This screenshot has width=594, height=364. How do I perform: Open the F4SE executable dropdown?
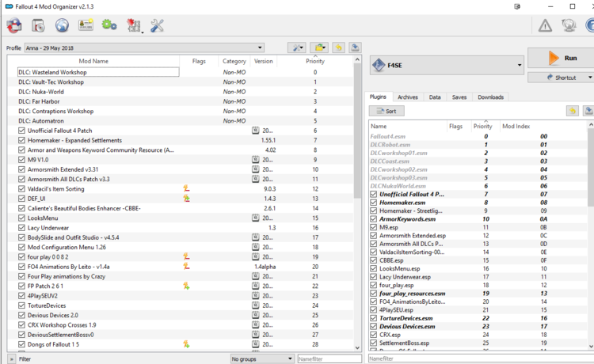pyautogui.click(x=447, y=65)
